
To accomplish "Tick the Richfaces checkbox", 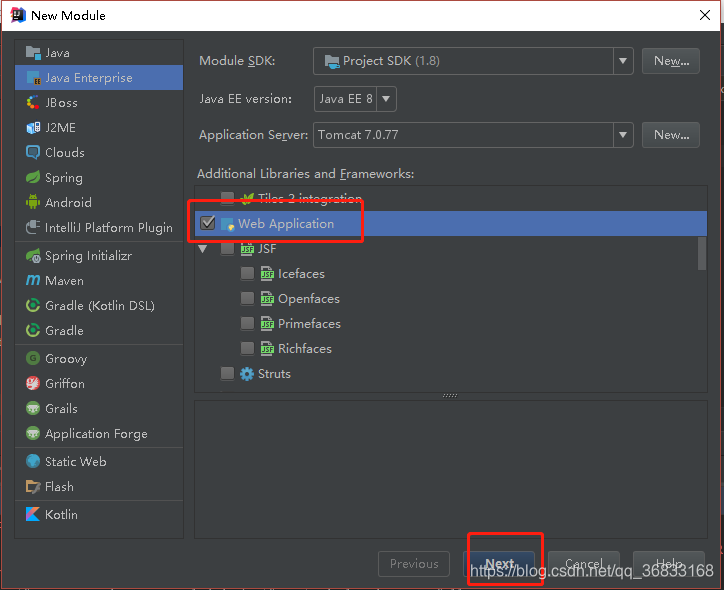I will 247,349.
